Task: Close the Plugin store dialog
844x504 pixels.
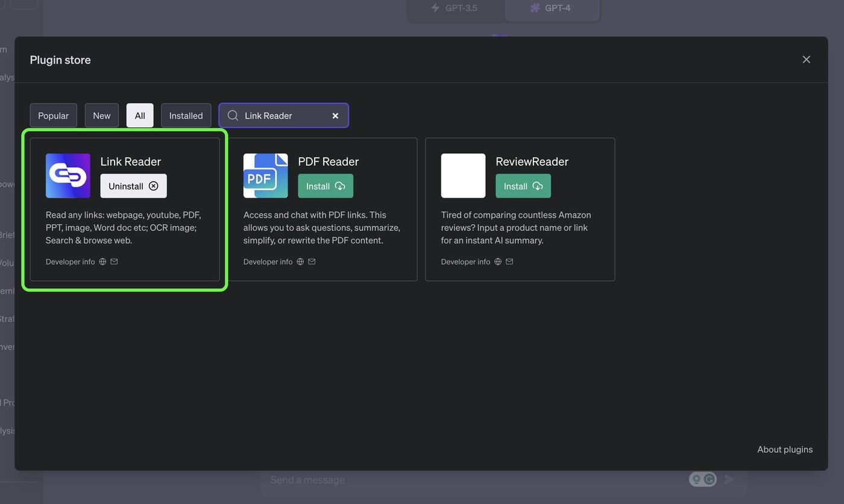Action: [806, 60]
